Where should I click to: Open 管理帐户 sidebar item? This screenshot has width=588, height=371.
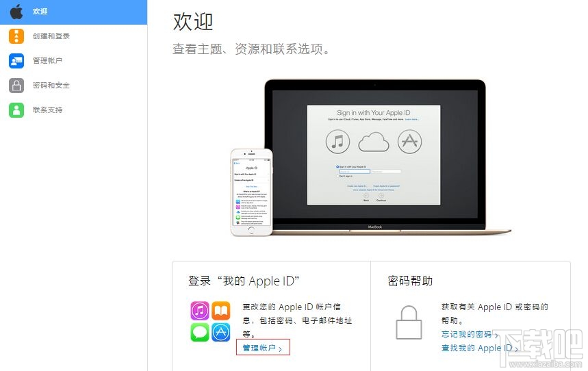[x=73, y=61]
